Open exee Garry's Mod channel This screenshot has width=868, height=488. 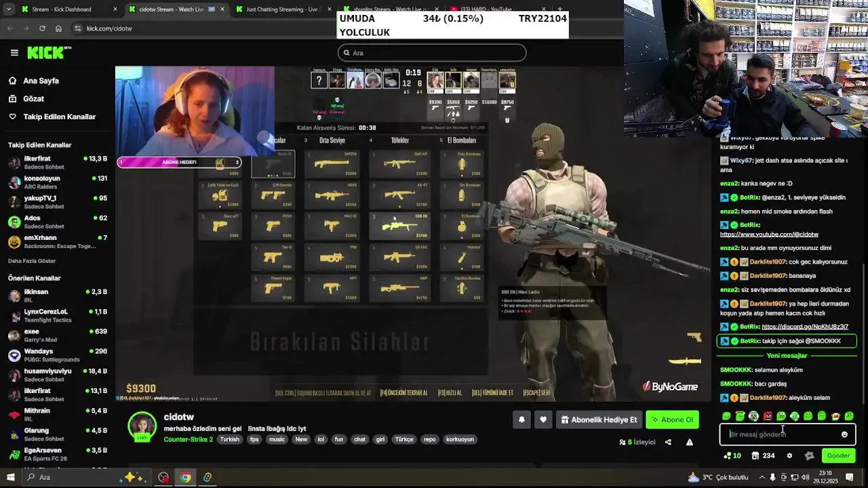click(58, 335)
